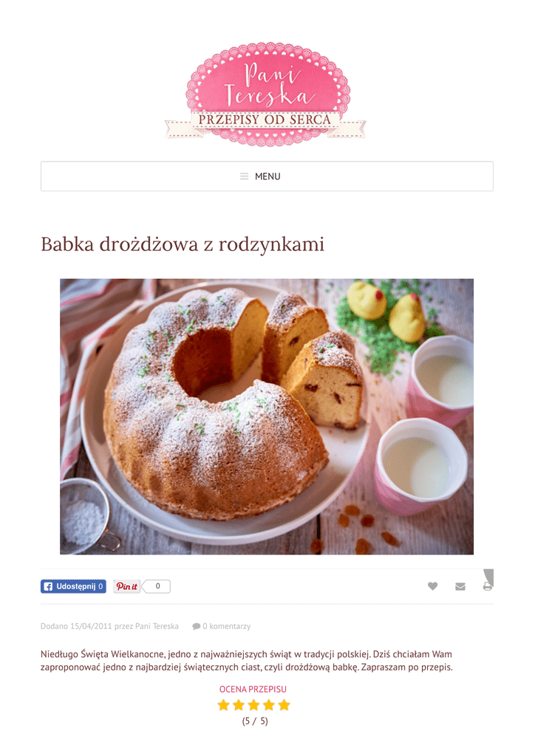Click the hamburger icon beside MENU
This screenshot has width=535, height=756.
pyautogui.click(x=244, y=176)
